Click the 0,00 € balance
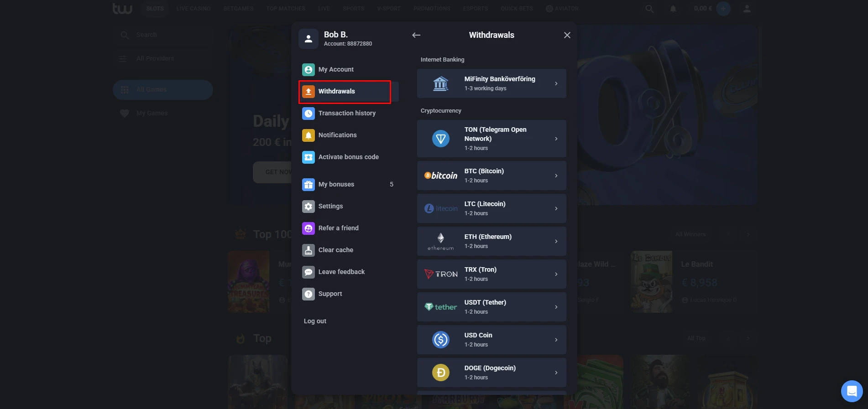Screen dimensions: 868x409 click(703, 9)
